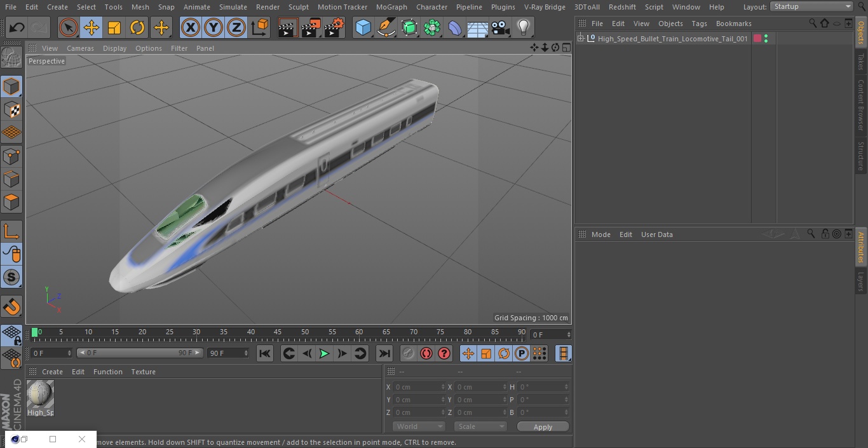Make Editable icon in left toolbar
The width and height of the screenshot is (868, 448).
(11, 58)
